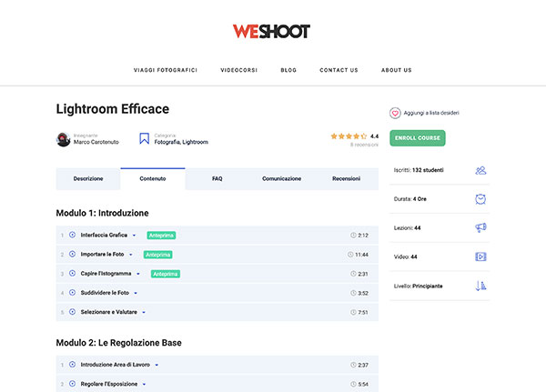Open Marco Carotenuto's instructor avatar
The height and width of the screenshot is (392, 546).
point(63,139)
